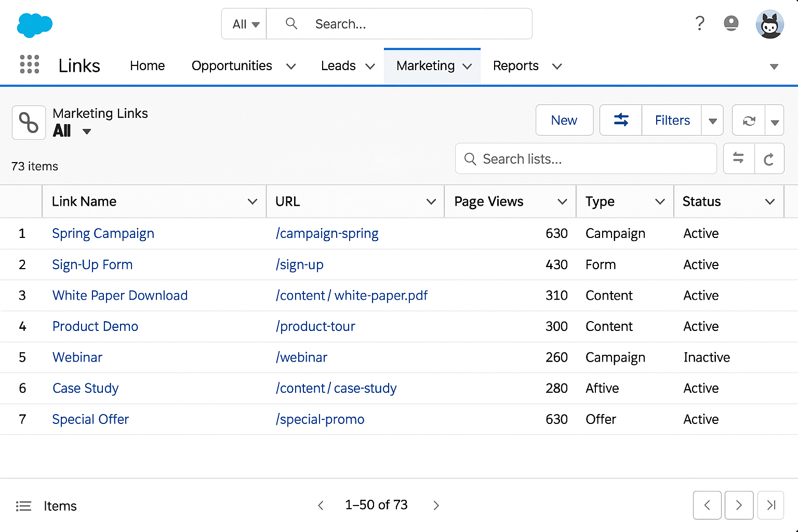
Task: Click the New button
Action: click(x=564, y=120)
